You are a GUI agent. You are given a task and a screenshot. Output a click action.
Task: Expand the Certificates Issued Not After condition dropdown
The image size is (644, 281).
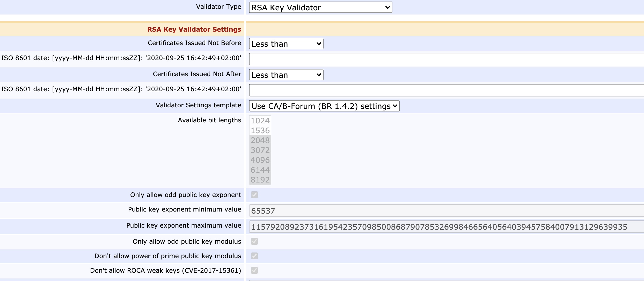point(286,75)
